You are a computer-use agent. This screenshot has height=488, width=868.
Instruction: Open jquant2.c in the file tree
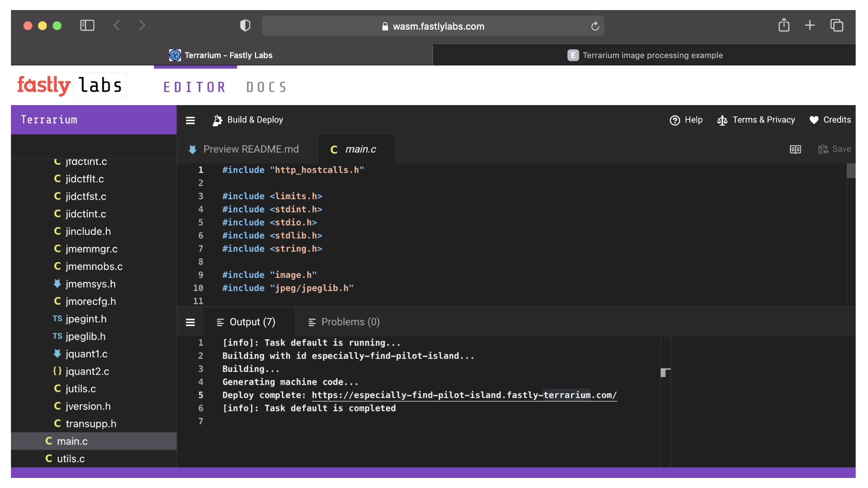pyautogui.click(x=94, y=371)
